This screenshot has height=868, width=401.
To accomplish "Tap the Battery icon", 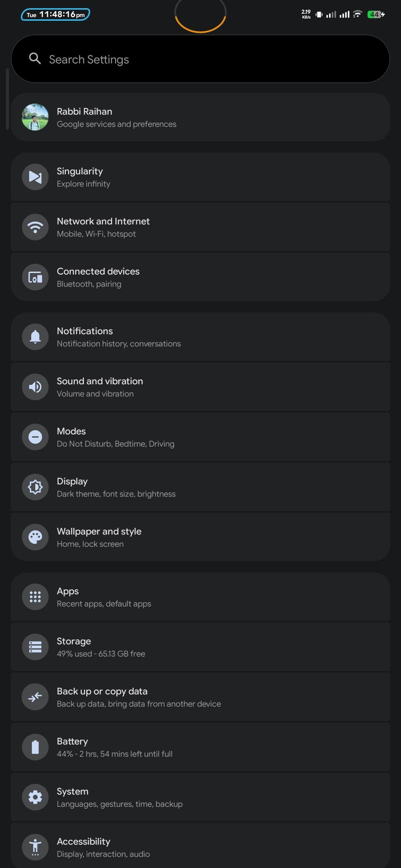I will (35, 747).
